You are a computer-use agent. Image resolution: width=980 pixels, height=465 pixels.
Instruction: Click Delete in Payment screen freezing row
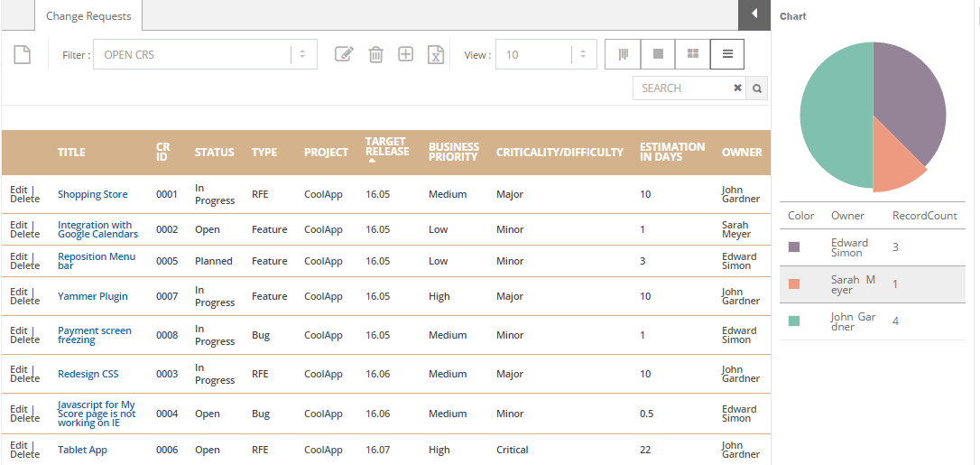(x=25, y=340)
